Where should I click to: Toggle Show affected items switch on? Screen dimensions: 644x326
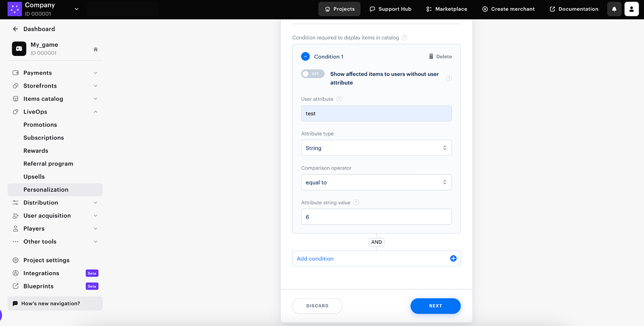click(312, 74)
